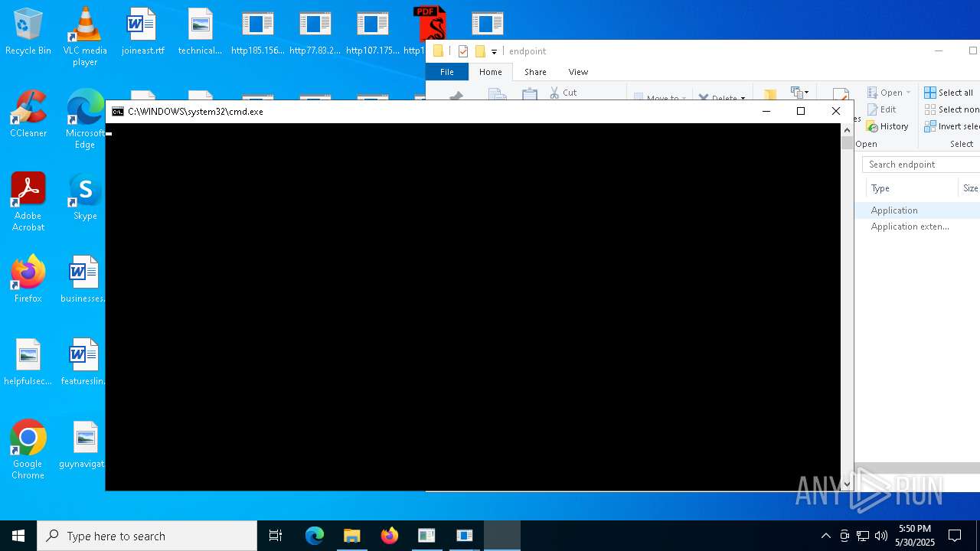Open the Customize Quick Access Toolbar dropdown

[x=494, y=51]
